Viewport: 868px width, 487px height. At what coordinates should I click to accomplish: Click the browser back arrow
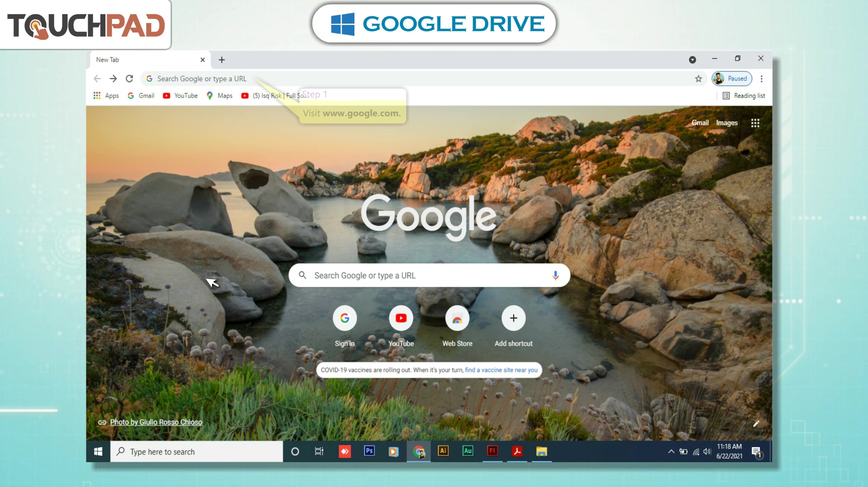[97, 79]
